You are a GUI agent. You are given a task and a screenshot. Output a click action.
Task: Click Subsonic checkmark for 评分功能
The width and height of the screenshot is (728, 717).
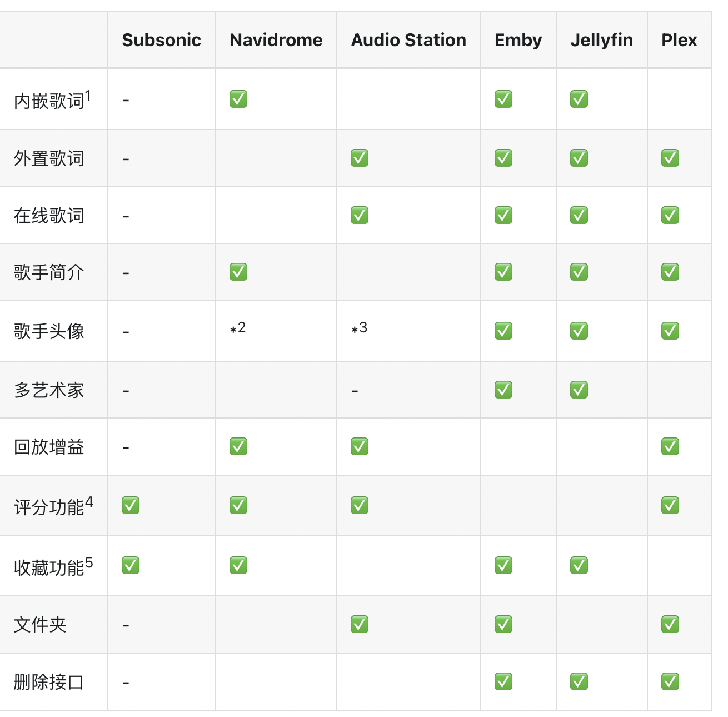point(131,505)
